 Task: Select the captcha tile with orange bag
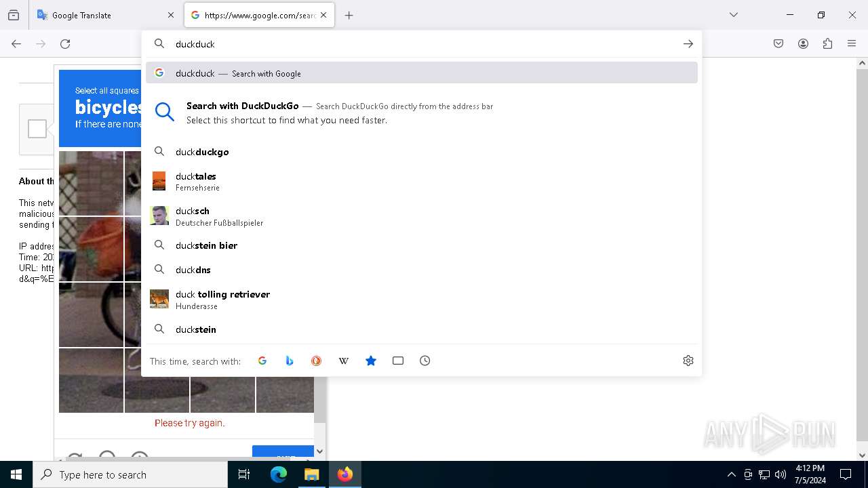[x=91, y=249]
